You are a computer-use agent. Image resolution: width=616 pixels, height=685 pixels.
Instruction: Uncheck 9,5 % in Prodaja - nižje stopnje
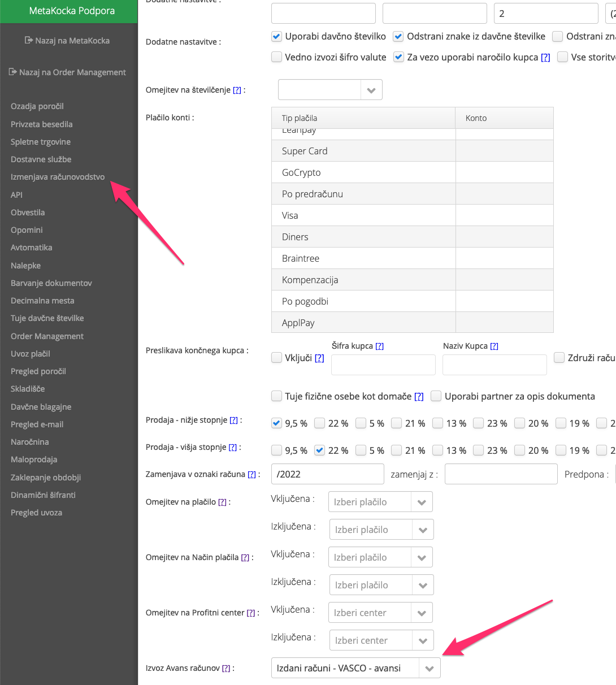[276, 423]
